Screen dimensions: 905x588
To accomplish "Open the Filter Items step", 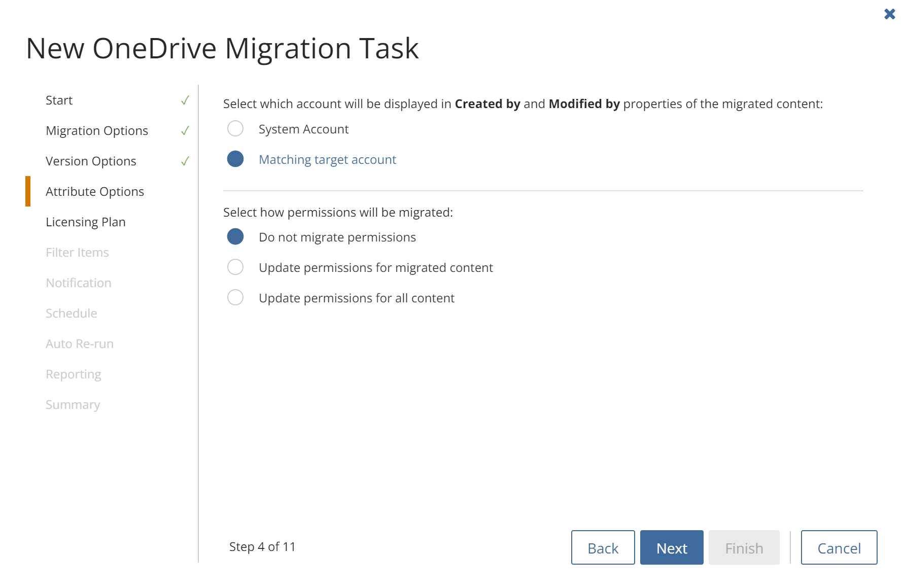I will point(77,252).
